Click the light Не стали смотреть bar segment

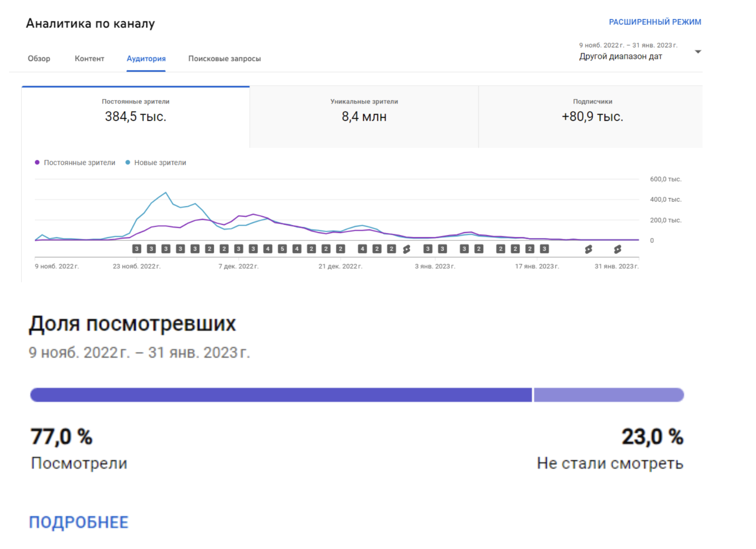[609, 395]
